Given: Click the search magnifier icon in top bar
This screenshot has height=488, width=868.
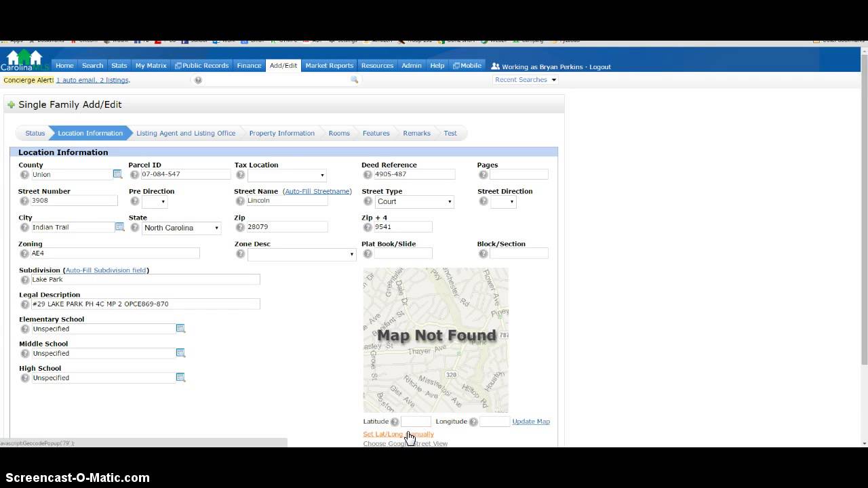Looking at the screenshot, I should 354,80.
